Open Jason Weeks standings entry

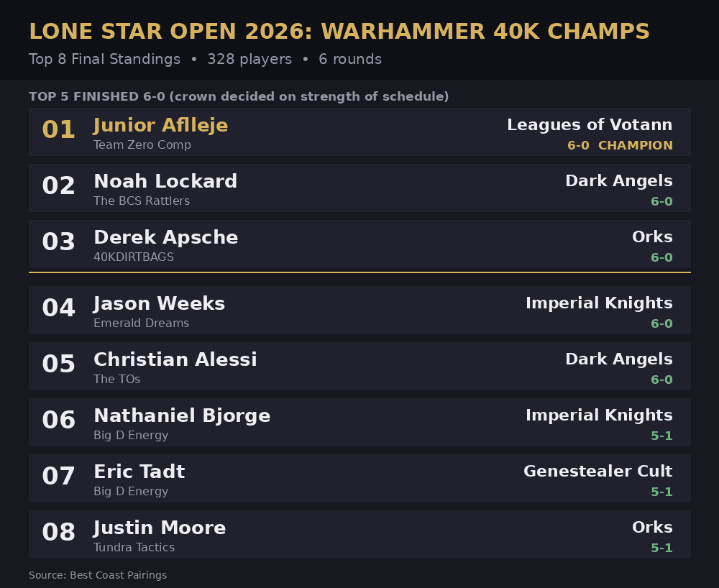359,310
